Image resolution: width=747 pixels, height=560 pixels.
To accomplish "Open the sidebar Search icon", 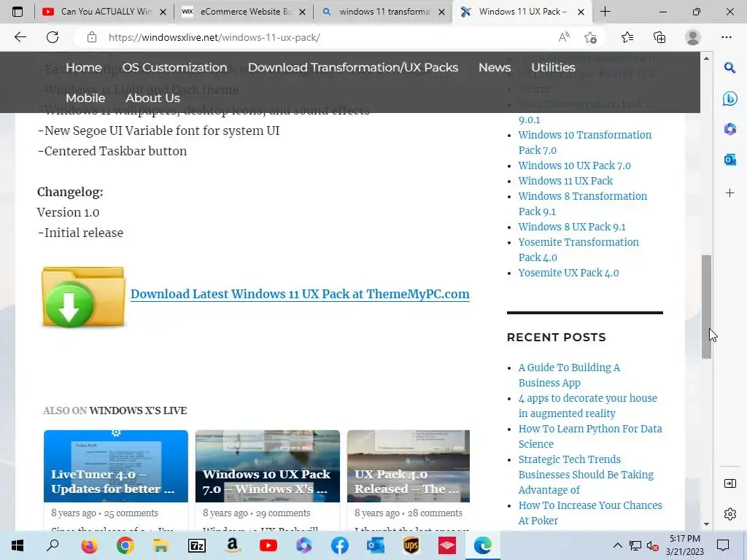I will click(x=729, y=68).
